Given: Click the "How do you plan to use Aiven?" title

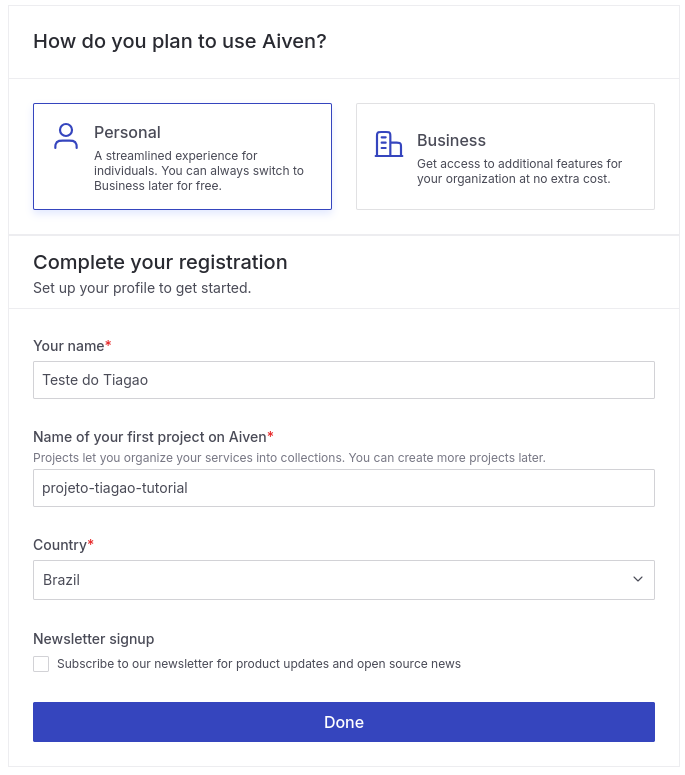Looking at the screenshot, I should point(179,41).
